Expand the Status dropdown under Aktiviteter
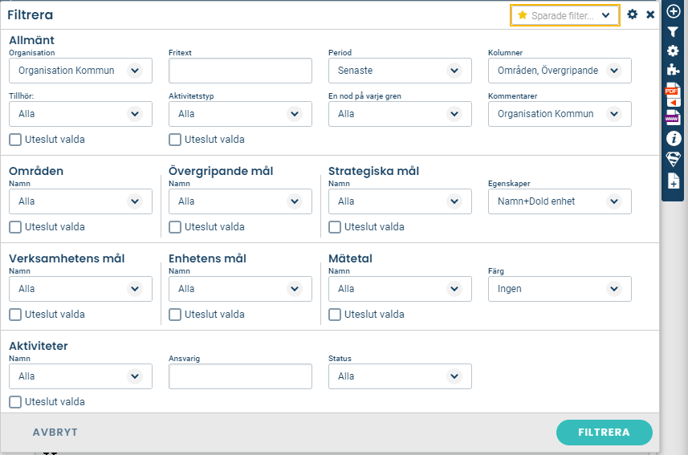Image resolution: width=688 pixels, height=455 pixels. 399,376
